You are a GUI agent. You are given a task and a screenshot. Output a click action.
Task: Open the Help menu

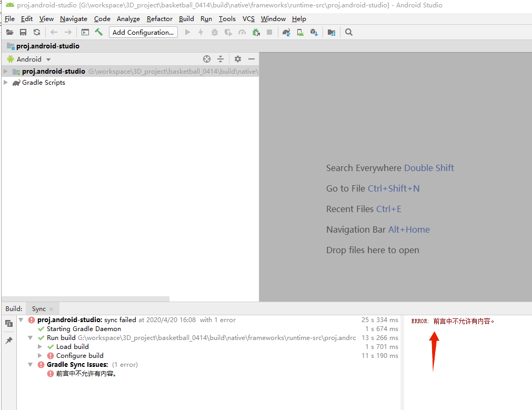click(x=299, y=18)
